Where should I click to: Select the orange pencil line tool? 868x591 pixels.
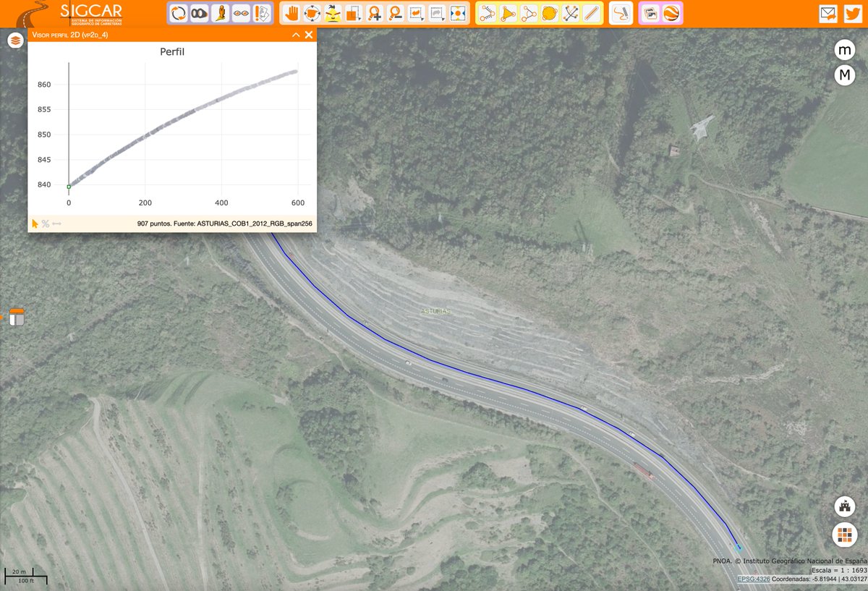[592, 13]
